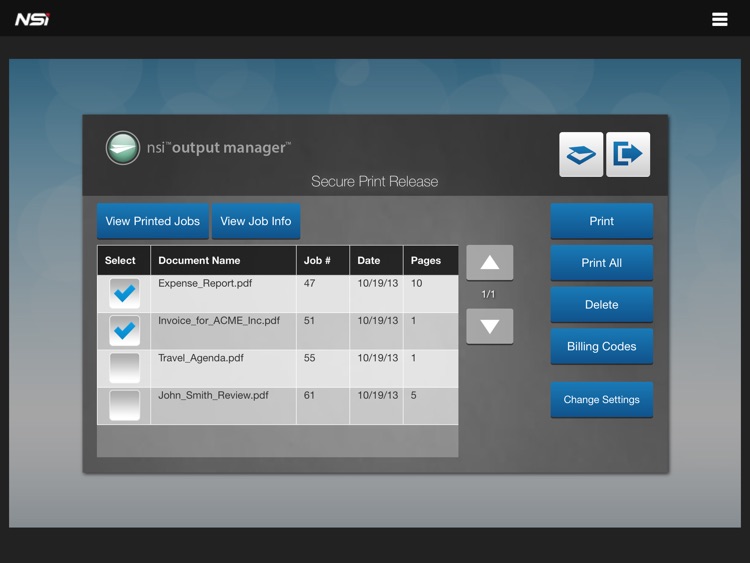
Task: Click job number 51
Action: tap(309, 320)
